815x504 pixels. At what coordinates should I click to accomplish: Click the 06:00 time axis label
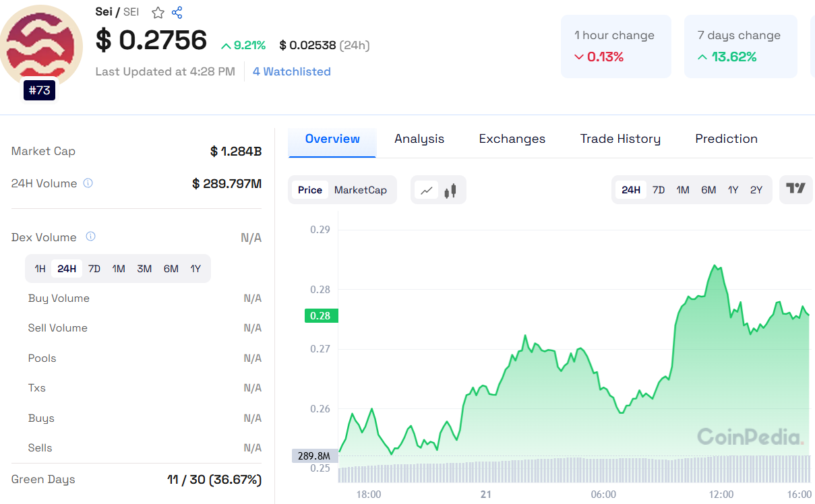[603, 495]
